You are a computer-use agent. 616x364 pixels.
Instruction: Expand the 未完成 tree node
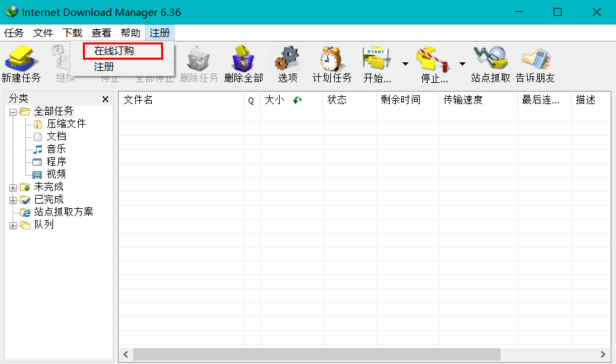click(13, 188)
